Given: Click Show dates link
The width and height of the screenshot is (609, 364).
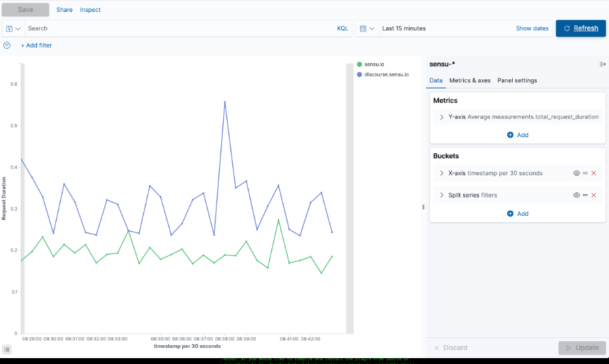Looking at the screenshot, I should click(x=532, y=29).
